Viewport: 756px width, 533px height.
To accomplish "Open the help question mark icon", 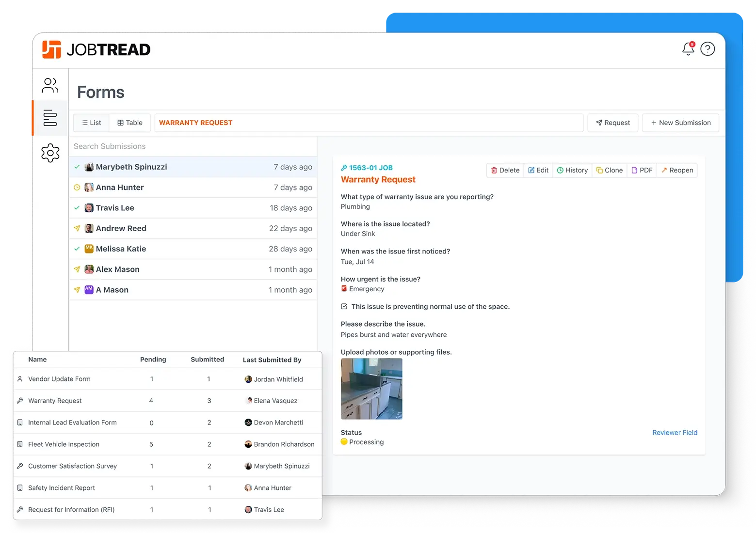I will [708, 49].
